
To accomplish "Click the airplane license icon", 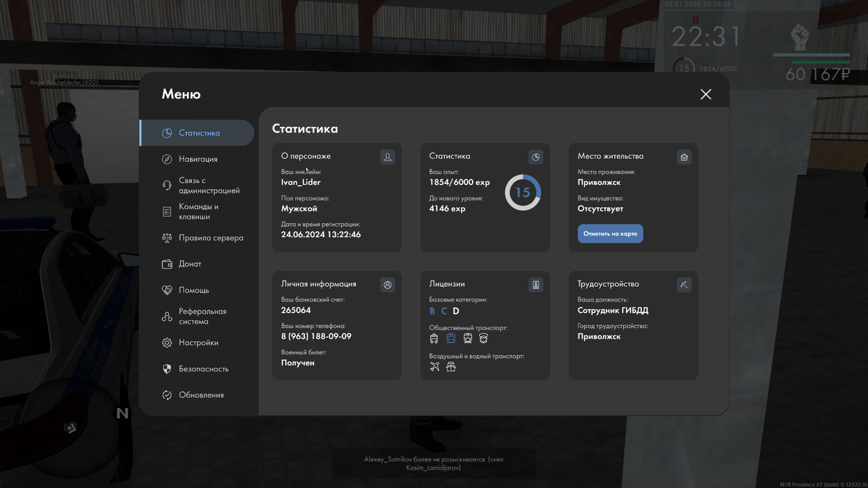I will (435, 367).
